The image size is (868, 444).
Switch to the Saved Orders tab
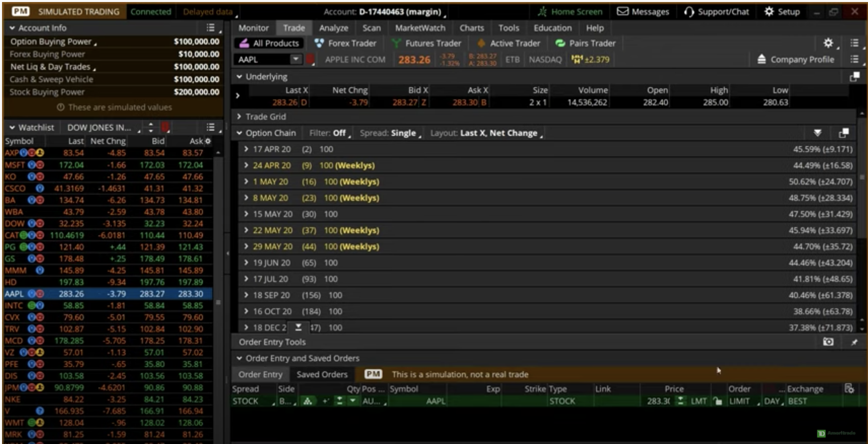point(322,374)
